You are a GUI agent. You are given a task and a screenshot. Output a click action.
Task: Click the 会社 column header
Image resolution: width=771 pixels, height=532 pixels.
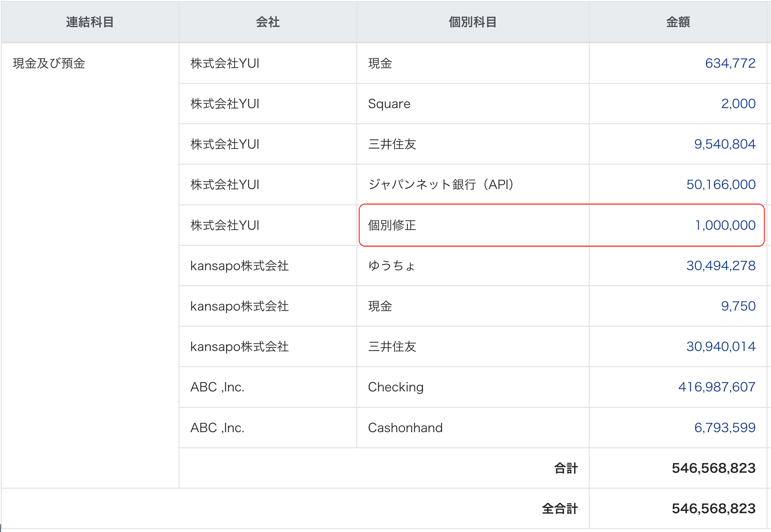click(x=268, y=22)
